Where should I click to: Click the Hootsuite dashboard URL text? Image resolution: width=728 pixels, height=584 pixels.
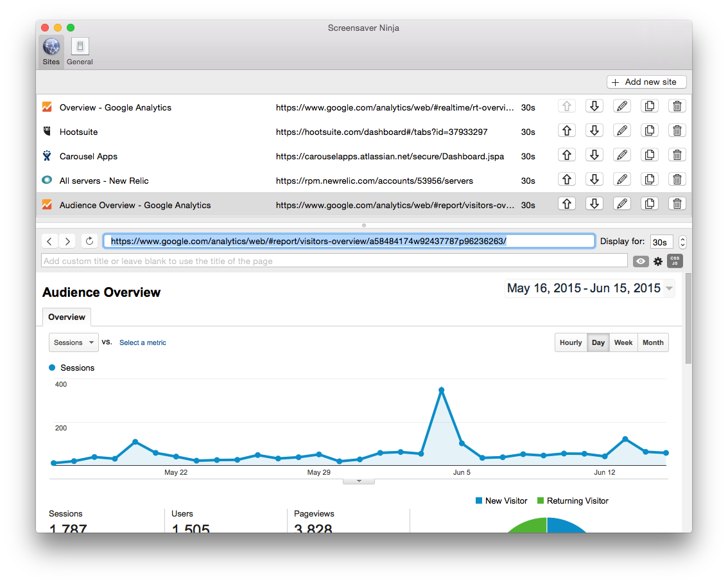pyautogui.click(x=381, y=132)
